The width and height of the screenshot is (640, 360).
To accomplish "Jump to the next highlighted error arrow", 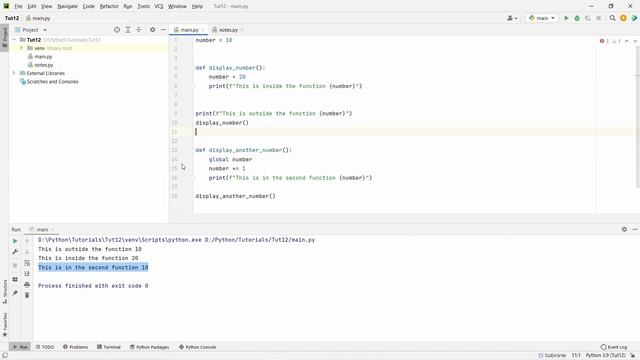I will point(635,41).
